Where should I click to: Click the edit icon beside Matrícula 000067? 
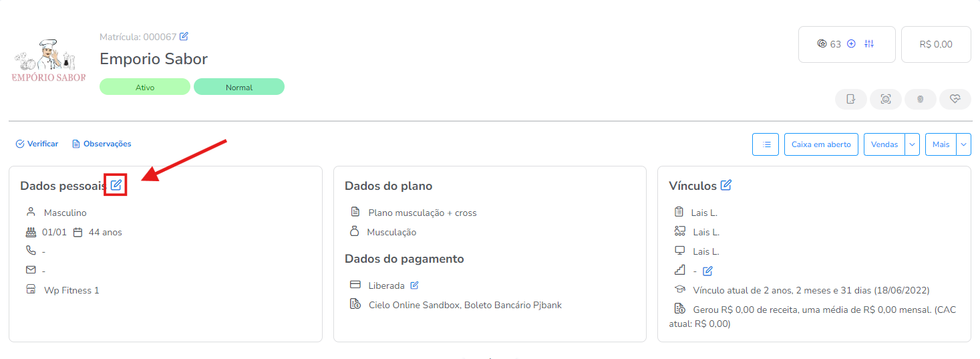[184, 36]
